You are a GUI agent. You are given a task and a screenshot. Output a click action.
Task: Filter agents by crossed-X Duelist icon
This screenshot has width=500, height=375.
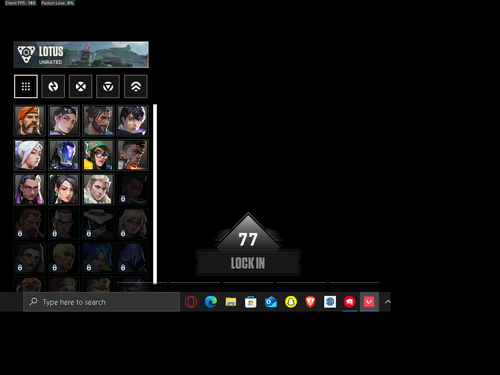pyautogui.click(x=81, y=86)
